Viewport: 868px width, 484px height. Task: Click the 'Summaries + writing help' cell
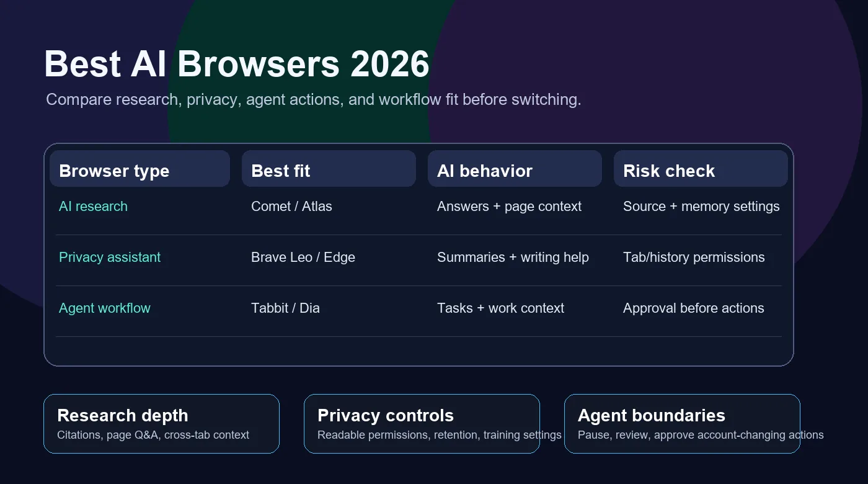click(x=513, y=258)
